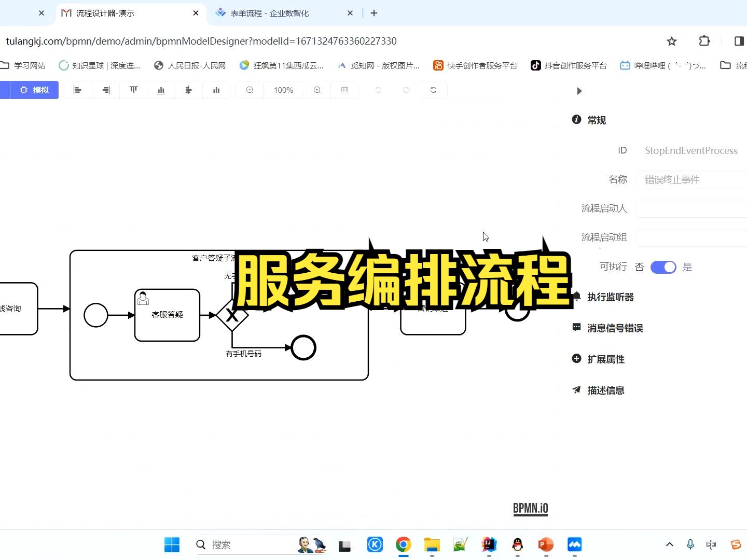Edit the 名称 name field
Screen dimensions: 747x560
[x=691, y=179]
